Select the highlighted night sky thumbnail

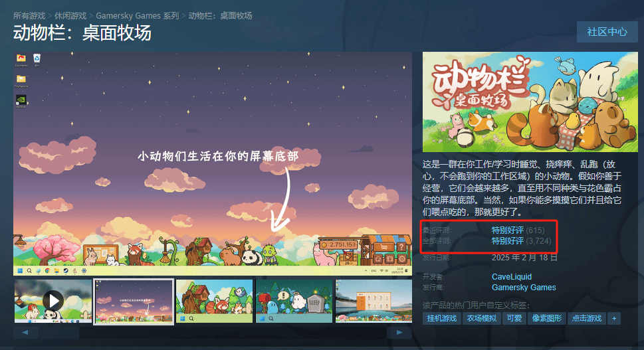(134, 302)
